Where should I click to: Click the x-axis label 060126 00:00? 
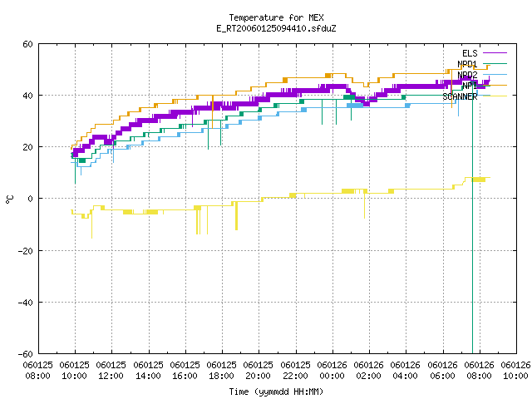point(332,371)
